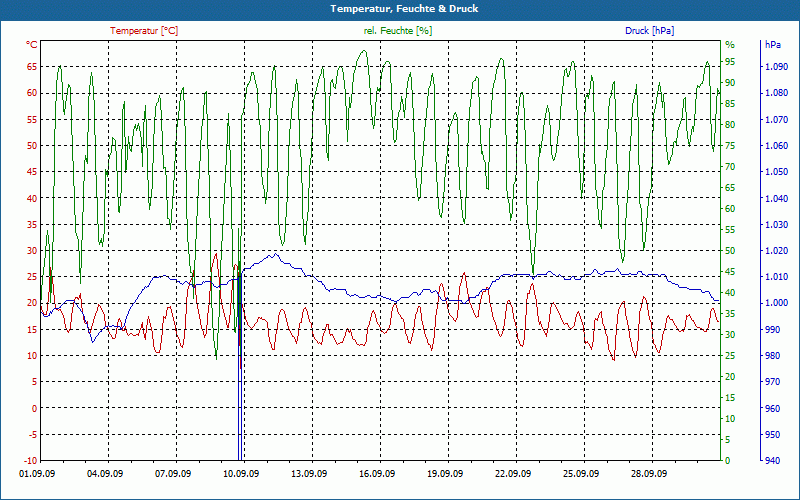Select the blue 'Druck [hPa]' legend label
The width and height of the screenshot is (800, 500).
649,31
